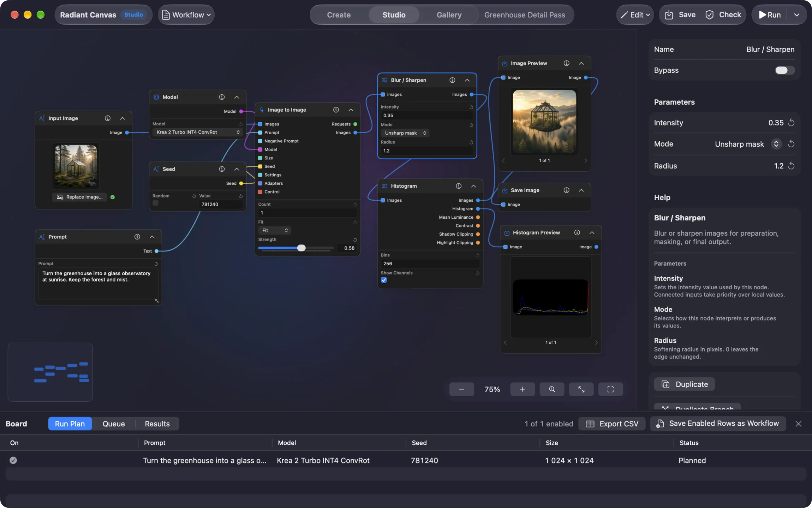Open the Results tab
812x508 pixels.
pos(157,424)
